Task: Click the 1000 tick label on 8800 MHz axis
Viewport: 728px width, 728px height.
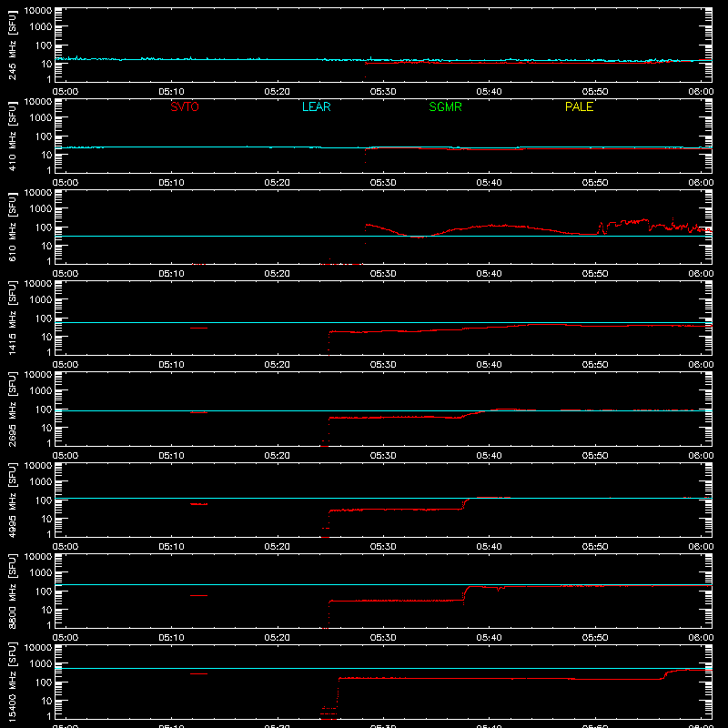Action: coord(40,572)
